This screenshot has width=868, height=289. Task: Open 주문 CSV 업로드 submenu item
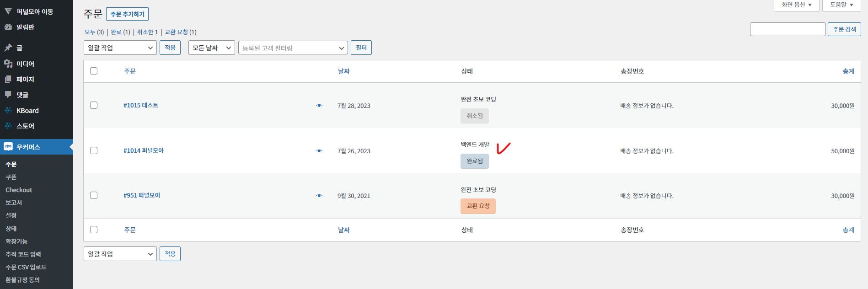pyautogui.click(x=26, y=267)
